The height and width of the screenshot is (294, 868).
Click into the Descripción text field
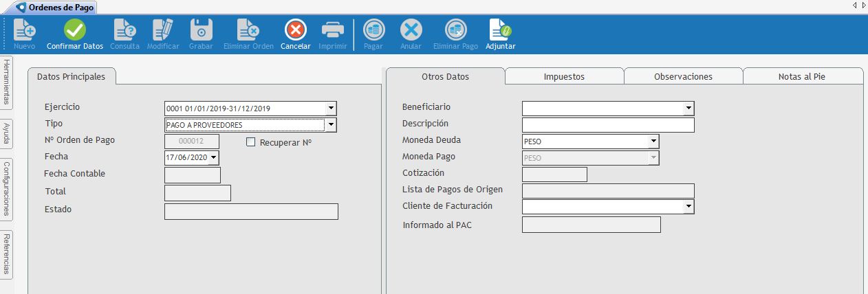tap(608, 125)
